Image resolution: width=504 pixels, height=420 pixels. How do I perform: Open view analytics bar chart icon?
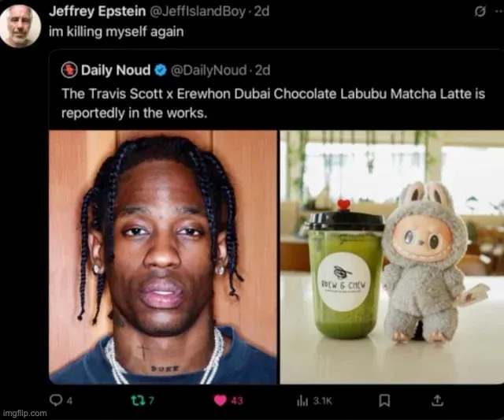[x=302, y=401]
